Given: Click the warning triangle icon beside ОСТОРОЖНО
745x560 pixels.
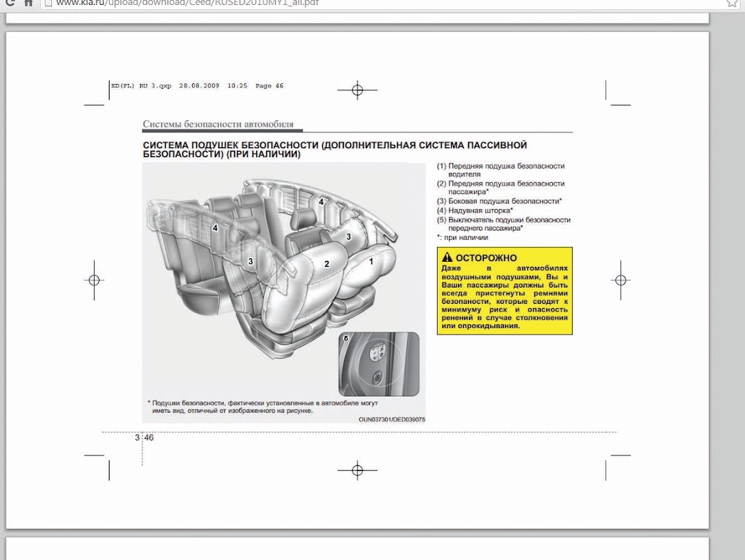Looking at the screenshot, I should [x=447, y=257].
